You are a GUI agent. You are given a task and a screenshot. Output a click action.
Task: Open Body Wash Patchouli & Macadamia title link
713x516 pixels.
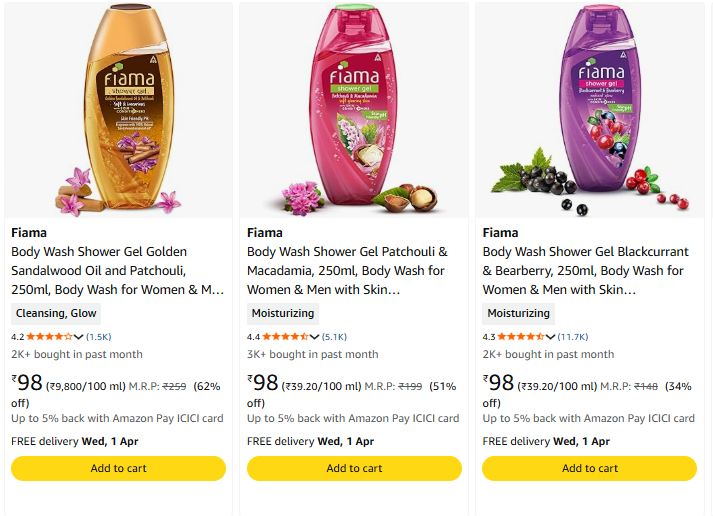350,271
